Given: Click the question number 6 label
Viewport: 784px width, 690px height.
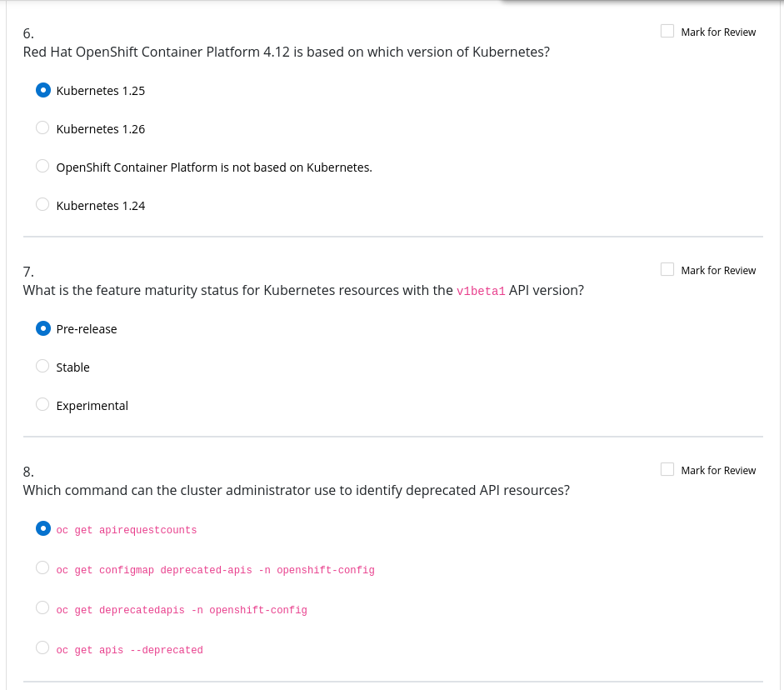Looking at the screenshot, I should (x=28, y=33).
